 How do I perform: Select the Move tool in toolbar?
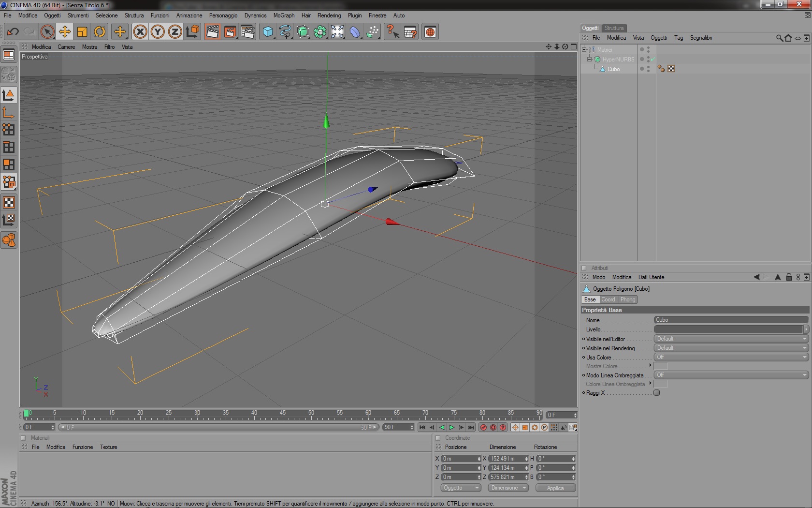(65, 32)
